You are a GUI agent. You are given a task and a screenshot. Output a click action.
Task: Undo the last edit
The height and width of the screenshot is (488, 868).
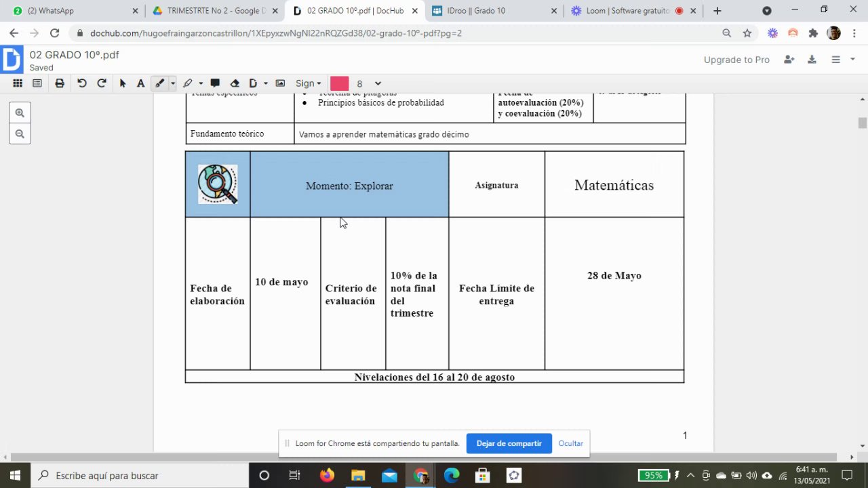pyautogui.click(x=82, y=83)
